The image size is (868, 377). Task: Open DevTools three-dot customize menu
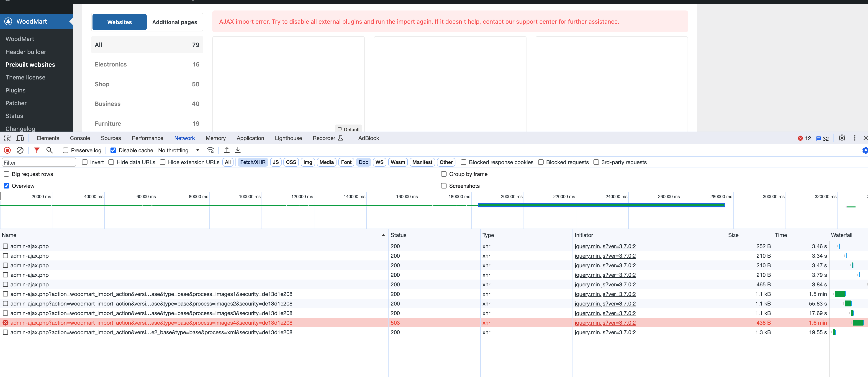pyautogui.click(x=855, y=138)
